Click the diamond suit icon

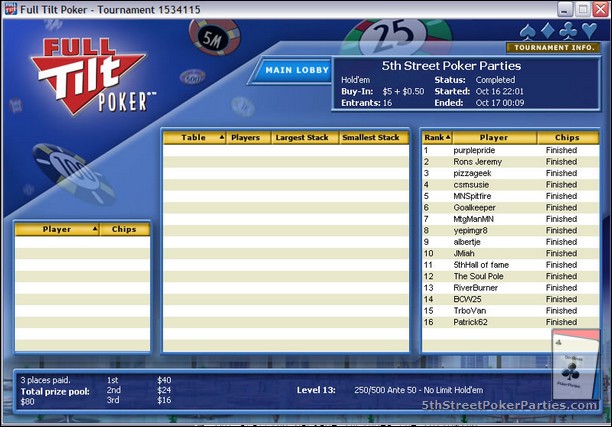(548, 31)
